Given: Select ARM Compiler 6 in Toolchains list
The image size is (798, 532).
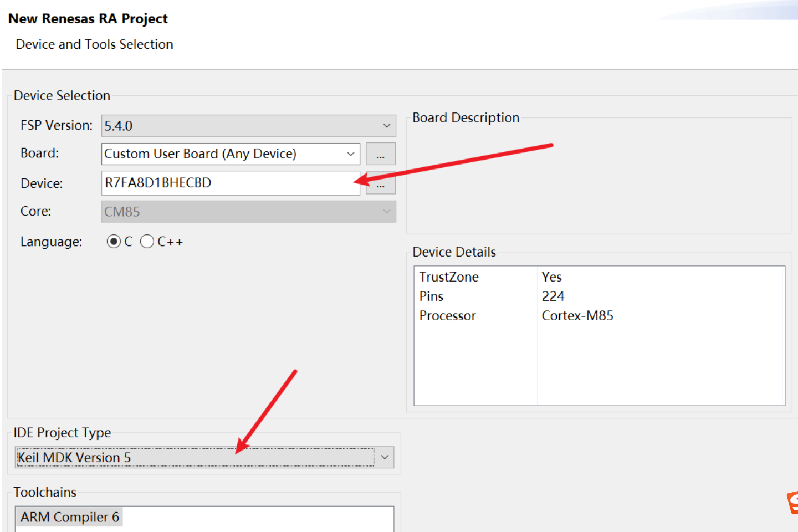Looking at the screenshot, I should [x=70, y=517].
